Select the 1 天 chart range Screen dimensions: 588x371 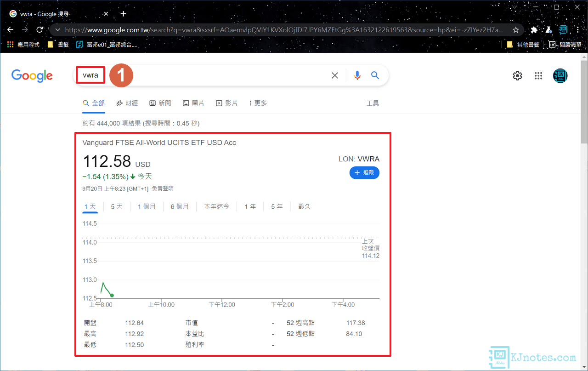pyautogui.click(x=90, y=207)
